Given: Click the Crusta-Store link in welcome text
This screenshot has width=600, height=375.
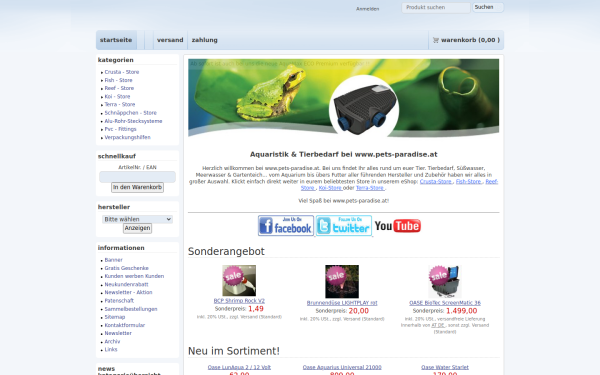Looking at the screenshot, I should click(436, 181).
